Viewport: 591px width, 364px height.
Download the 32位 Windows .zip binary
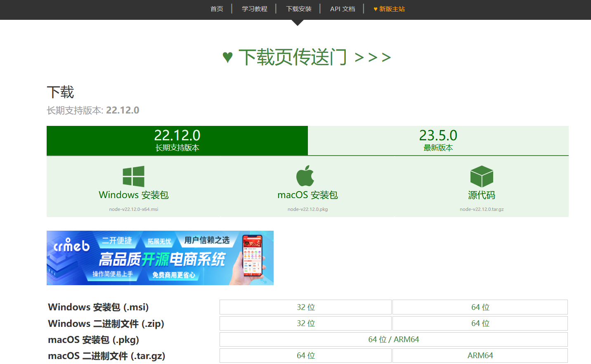pyautogui.click(x=305, y=323)
